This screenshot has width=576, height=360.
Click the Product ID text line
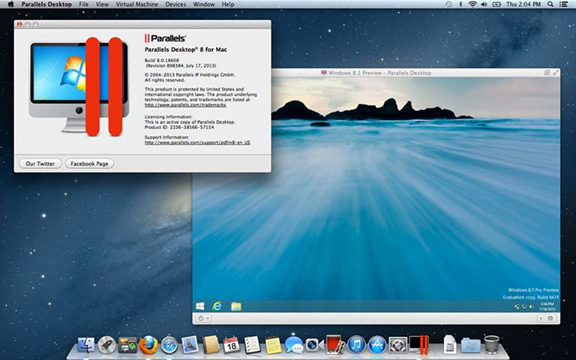click(x=179, y=127)
